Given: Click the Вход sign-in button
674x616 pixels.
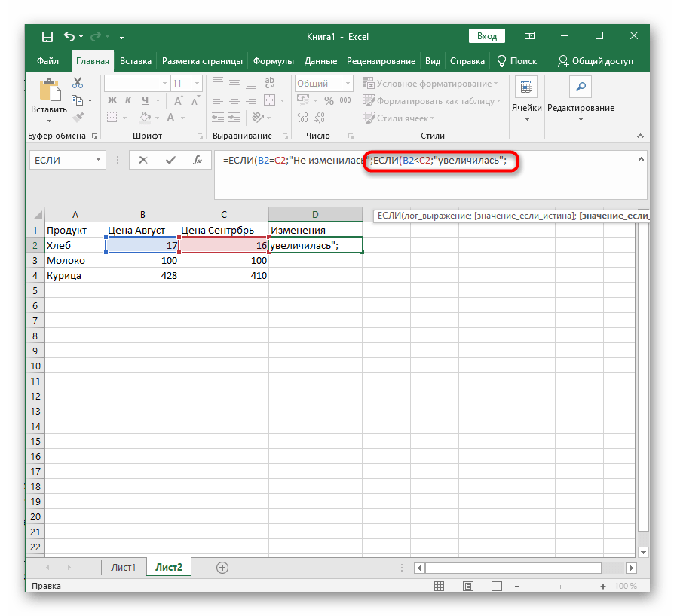Looking at the screenshot, I should click(486, 36).
